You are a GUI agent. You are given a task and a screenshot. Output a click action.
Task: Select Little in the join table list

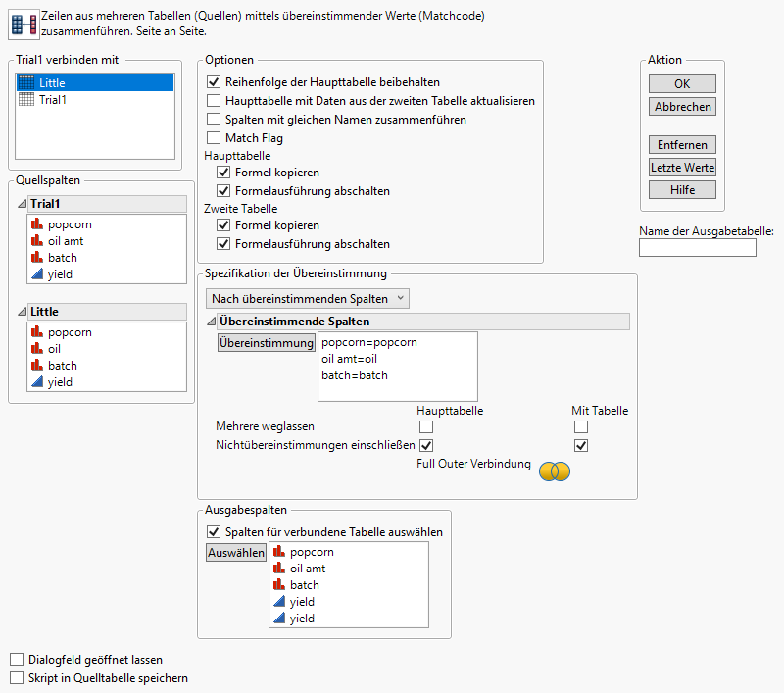click(x=95, y=83)
